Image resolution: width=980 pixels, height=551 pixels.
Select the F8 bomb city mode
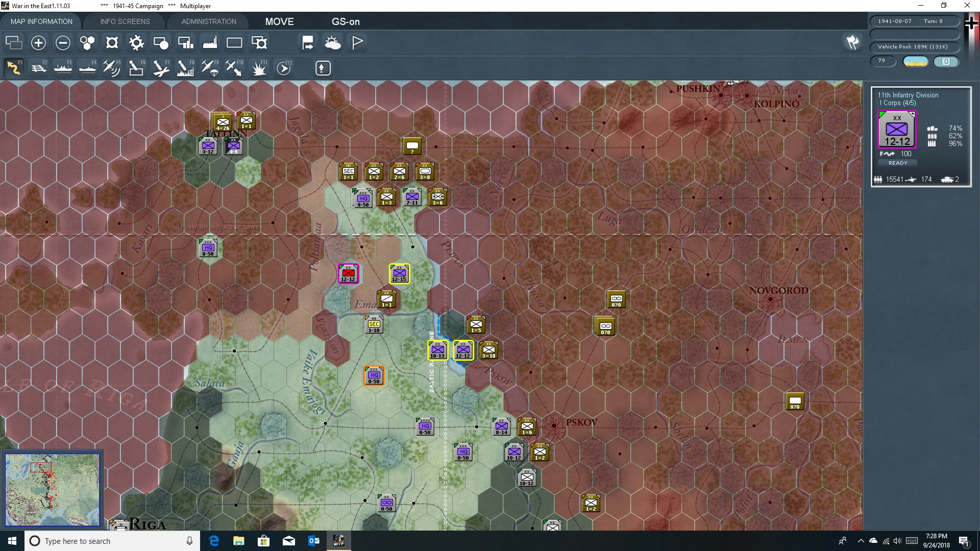185,68
